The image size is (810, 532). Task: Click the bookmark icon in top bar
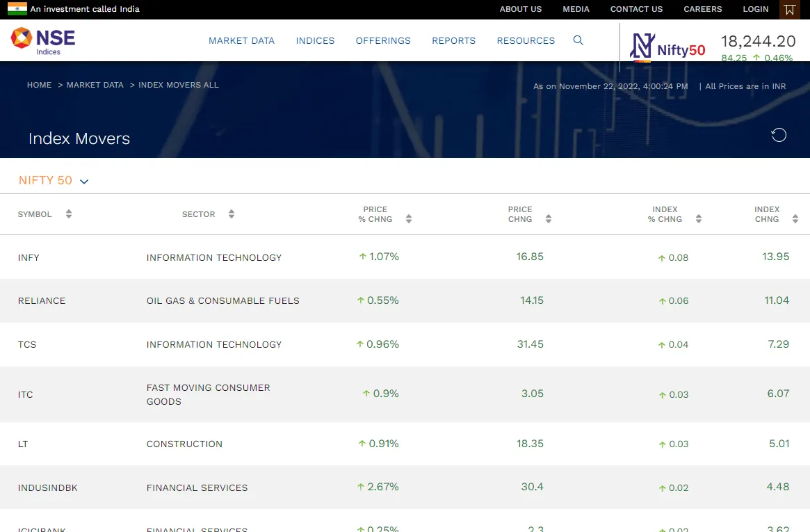(789, 10)
